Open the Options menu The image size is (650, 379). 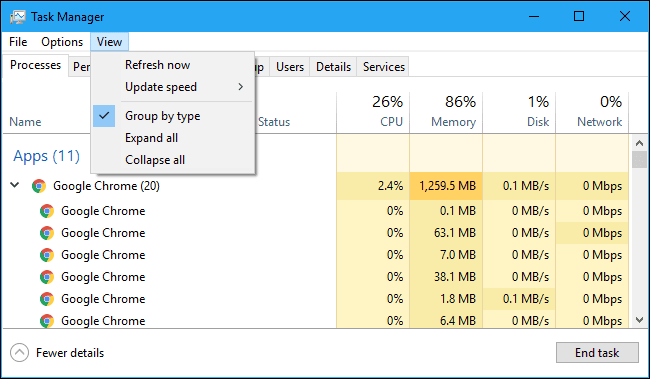(62, 42)
